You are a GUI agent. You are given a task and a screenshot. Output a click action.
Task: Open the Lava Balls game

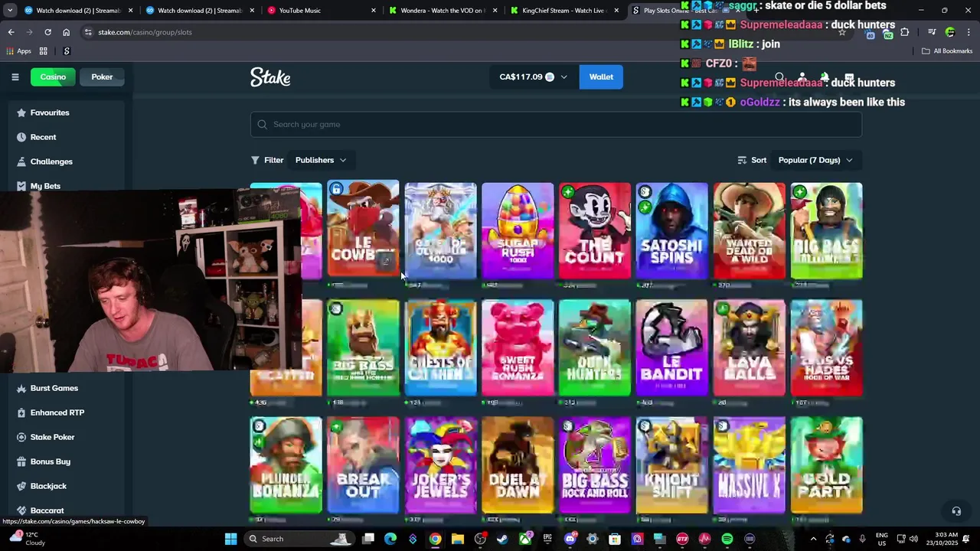coord(750,347)
